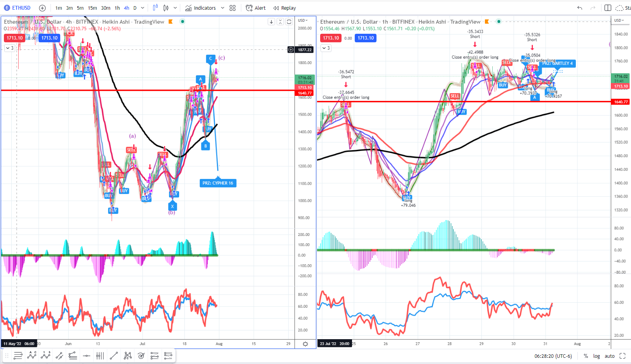Expand the chart type dropdown

[175, 8]
